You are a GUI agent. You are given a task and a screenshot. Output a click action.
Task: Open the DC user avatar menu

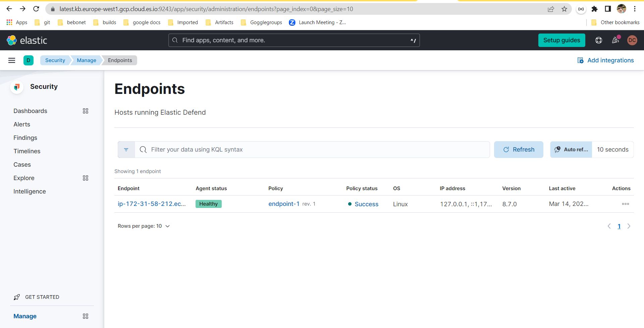633,40
